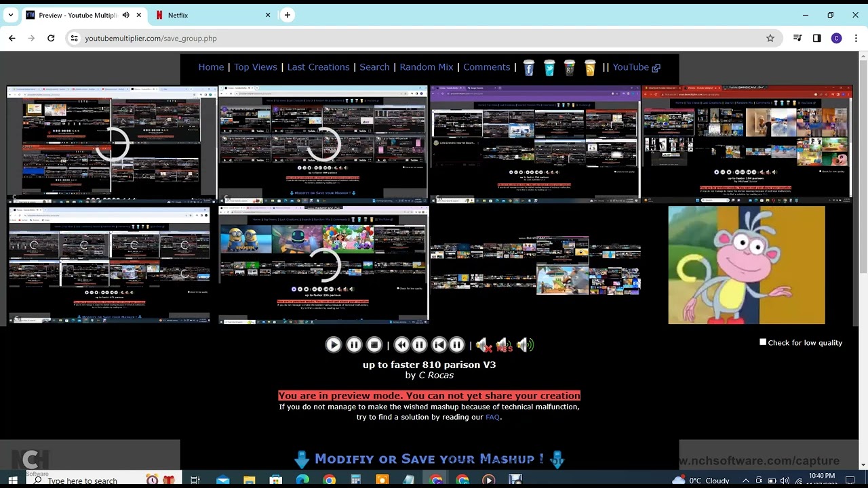Go back with the browser back arrow

click(12, 39)
